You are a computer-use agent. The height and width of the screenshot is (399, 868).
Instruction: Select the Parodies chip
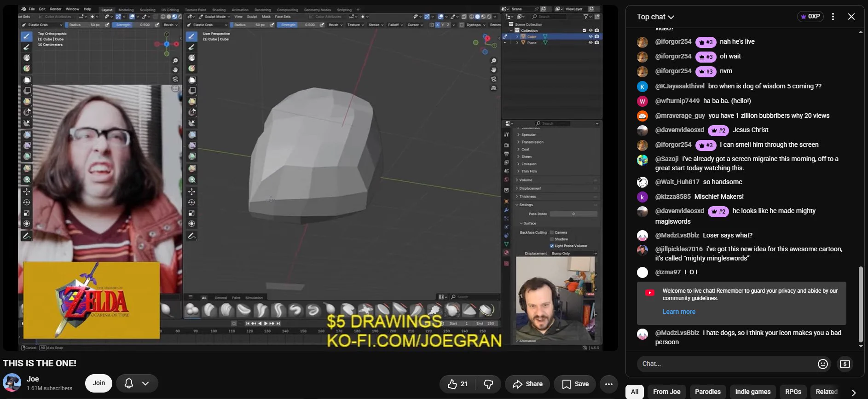pyautogui.click(x=707, y=392)
